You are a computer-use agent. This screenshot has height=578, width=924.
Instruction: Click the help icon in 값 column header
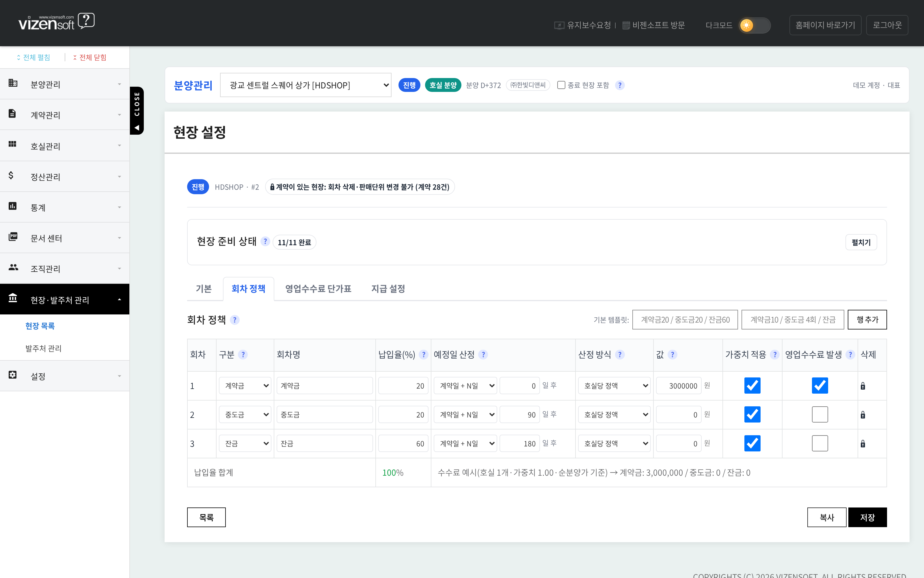[672, 355]
